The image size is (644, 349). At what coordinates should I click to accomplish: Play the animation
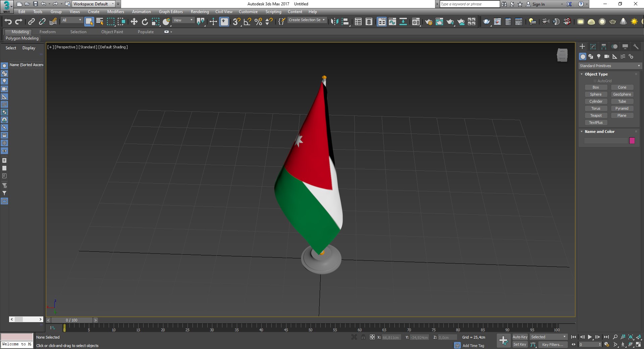590,337
